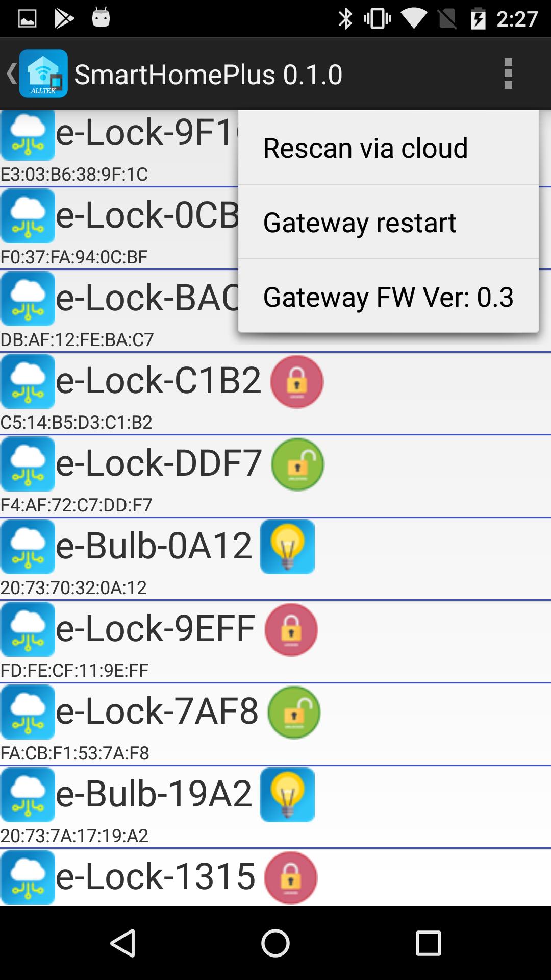Image resolution: width=551 pixels, height=980 pixels.
Task: Tap the green unlock icon for e-Lock-7AF8
Action: coord(294,712)
